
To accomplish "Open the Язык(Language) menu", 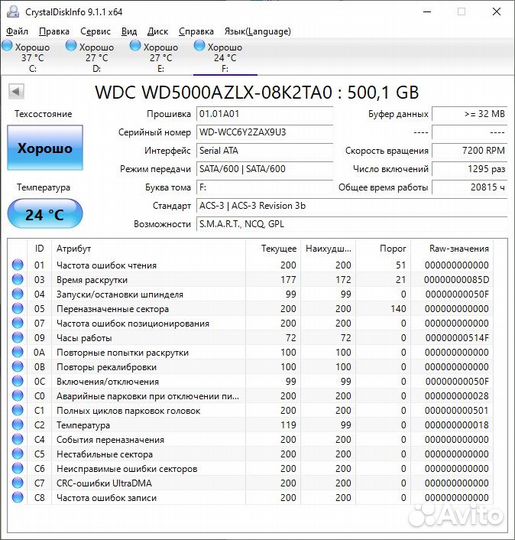I will 258,31.
